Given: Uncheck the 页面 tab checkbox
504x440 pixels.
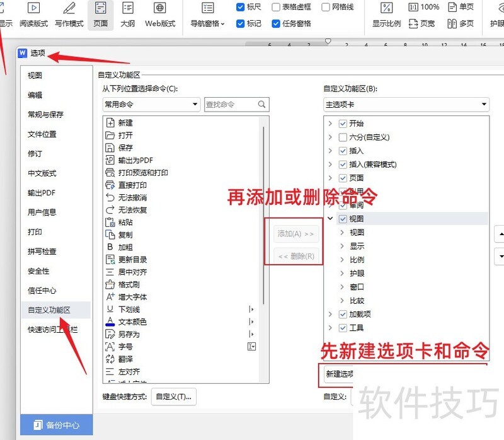Looking at the screenshot, I should point(343,178).
